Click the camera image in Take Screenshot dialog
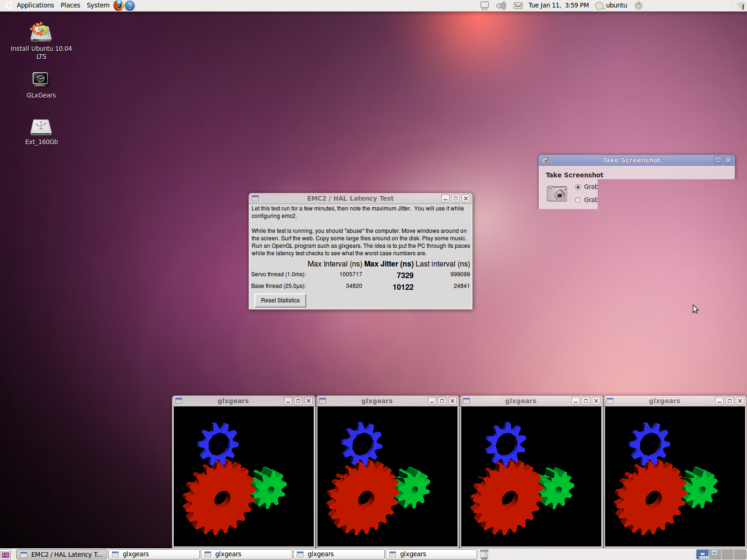747x560 pixels. click(x=557, y=193)
